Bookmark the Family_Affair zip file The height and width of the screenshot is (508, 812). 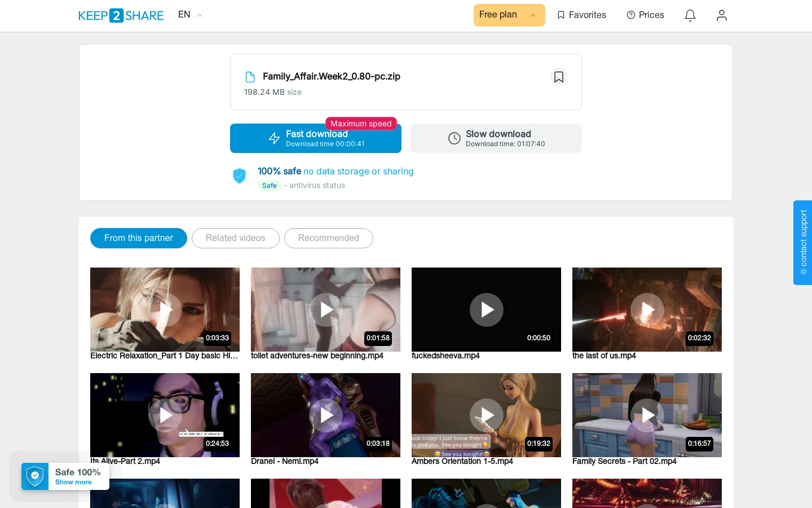coord(559,77)
